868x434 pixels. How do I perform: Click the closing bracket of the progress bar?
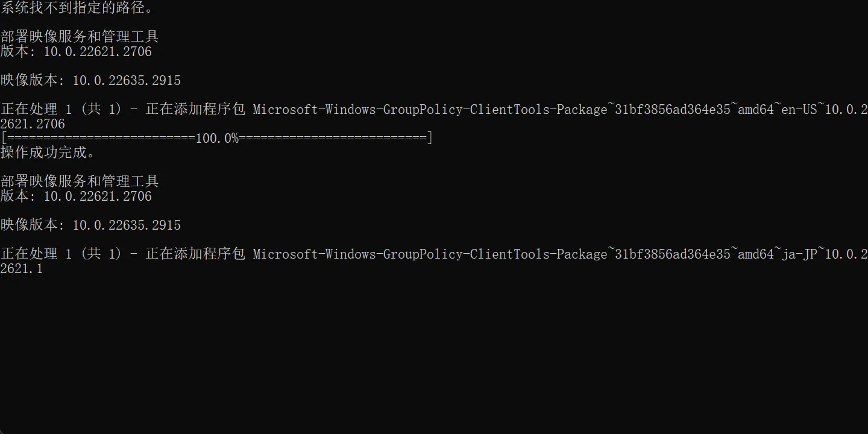(430, 139)
